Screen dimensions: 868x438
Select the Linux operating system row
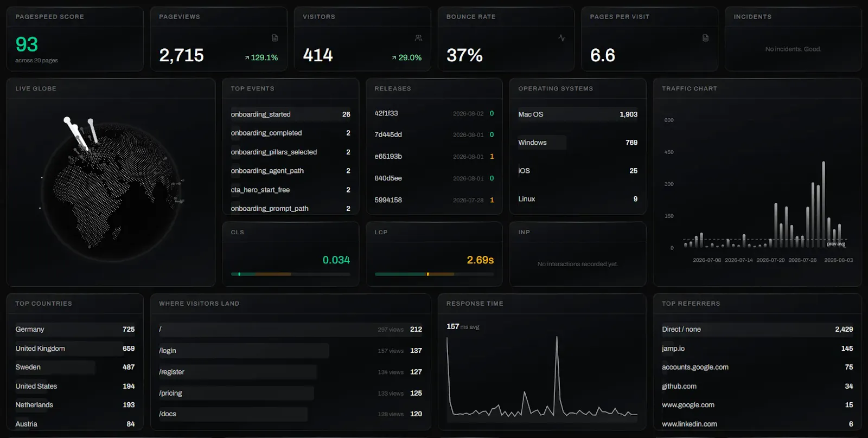[578, 199]
